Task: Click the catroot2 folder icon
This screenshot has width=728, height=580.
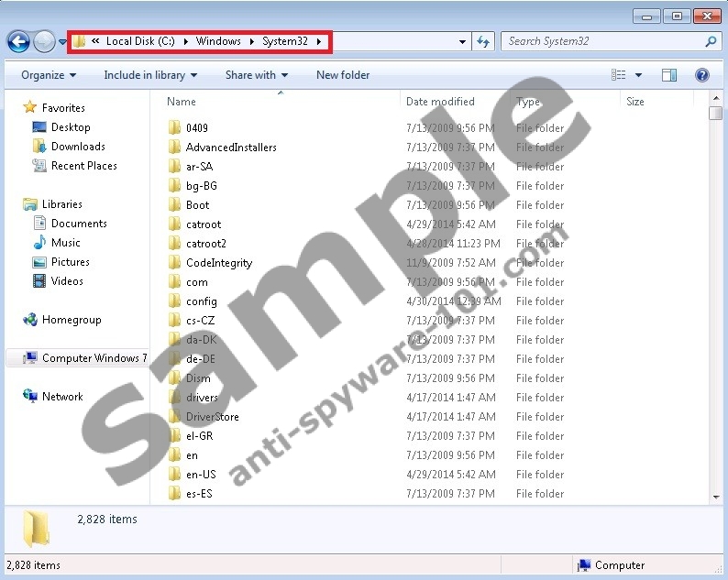Action: (x=174, y=243)
